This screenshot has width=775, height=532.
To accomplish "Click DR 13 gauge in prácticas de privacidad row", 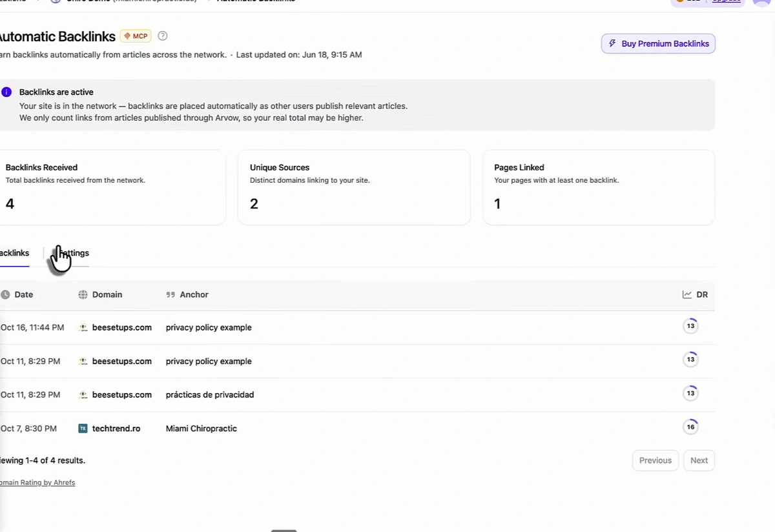I will pos(690,393).
